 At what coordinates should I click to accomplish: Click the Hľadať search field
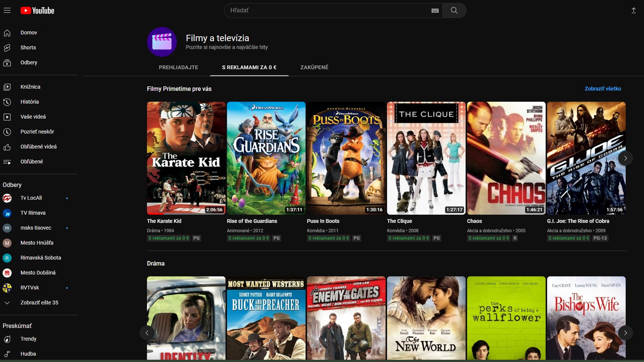click(x=329, y=10)
